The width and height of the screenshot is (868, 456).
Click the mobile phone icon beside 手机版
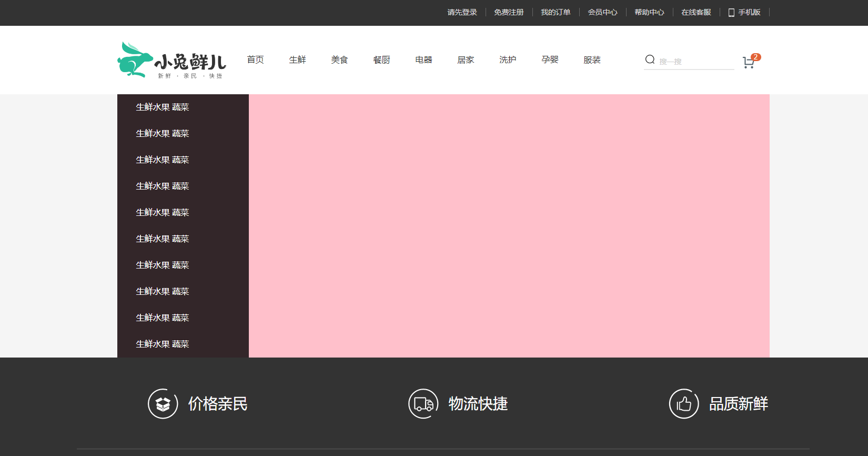click(x=731, y=13)
